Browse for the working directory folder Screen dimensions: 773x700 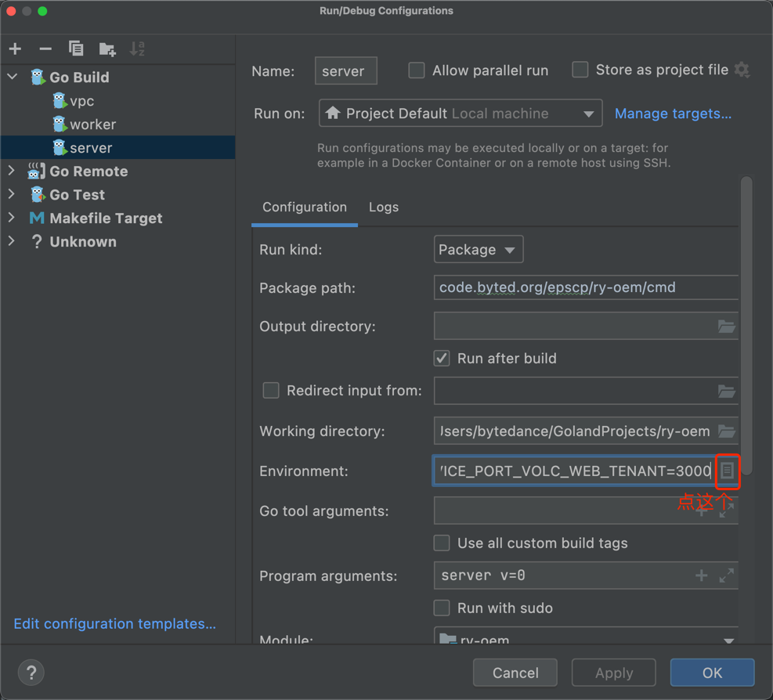(726, 431)
